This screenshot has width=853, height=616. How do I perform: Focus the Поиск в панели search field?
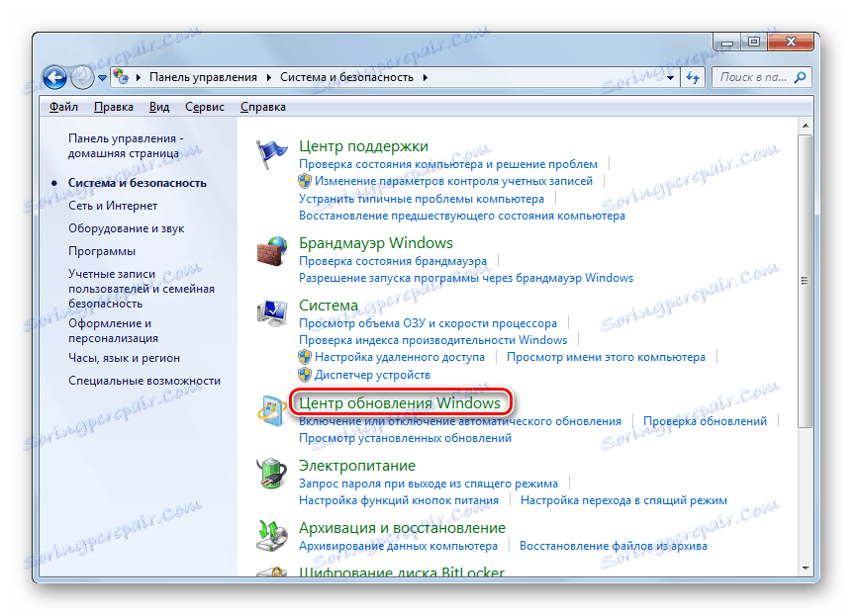coord(762,78)
